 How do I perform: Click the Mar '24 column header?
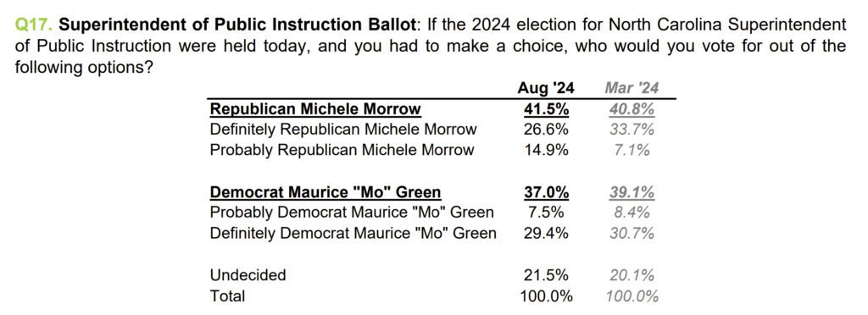(x=632, y=88)
